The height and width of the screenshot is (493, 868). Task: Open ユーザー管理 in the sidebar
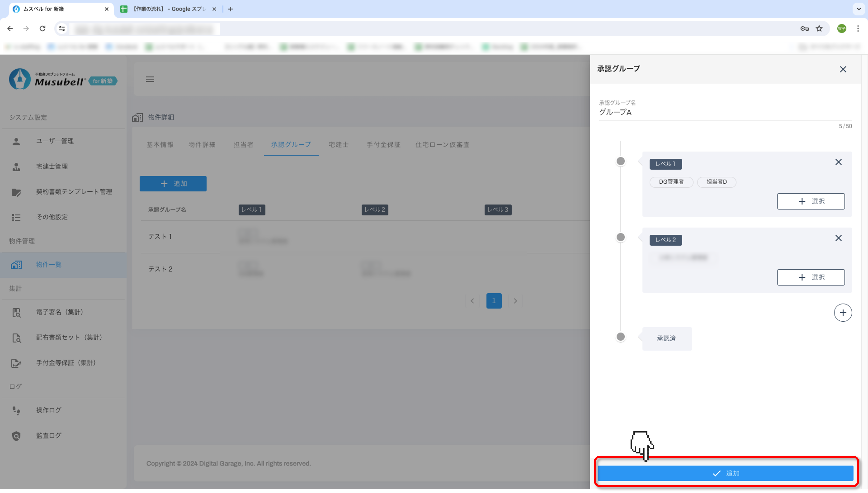(55, 141)
